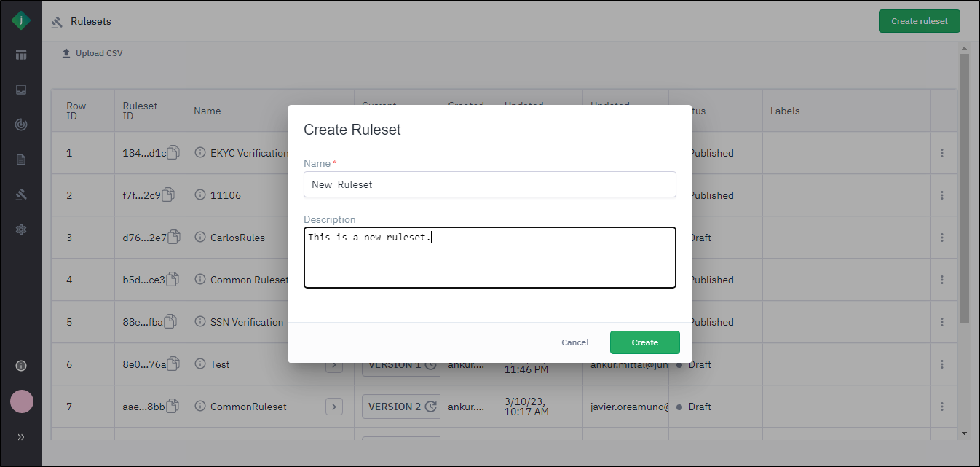Open the document sidebar icon
980x467 pixels.
point(21,160)
